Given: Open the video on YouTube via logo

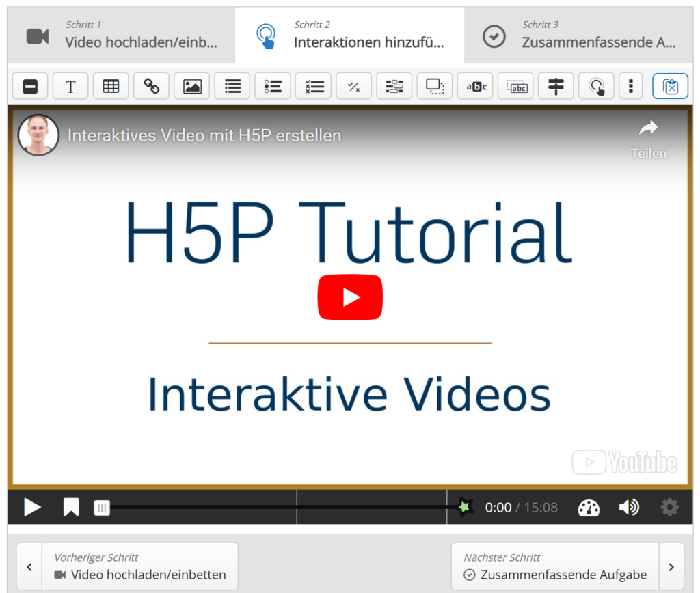Looking at the screenshot, I should (x=625, y=463).
